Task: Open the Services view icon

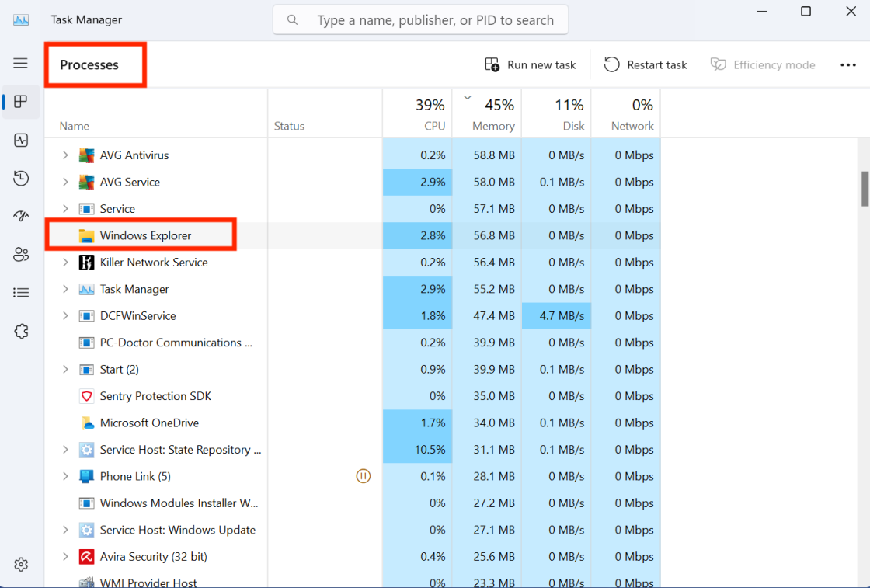Action: click(20, 331)
